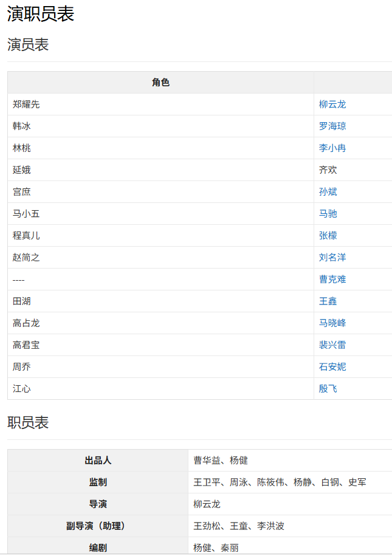Open the 王鑫 link

tap(328, 301)
